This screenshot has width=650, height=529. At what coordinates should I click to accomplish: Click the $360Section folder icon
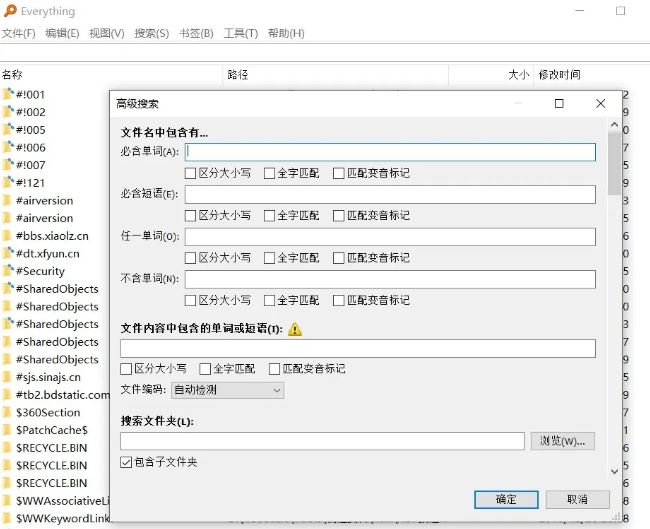pyautogui.click(x=8, y=412)
